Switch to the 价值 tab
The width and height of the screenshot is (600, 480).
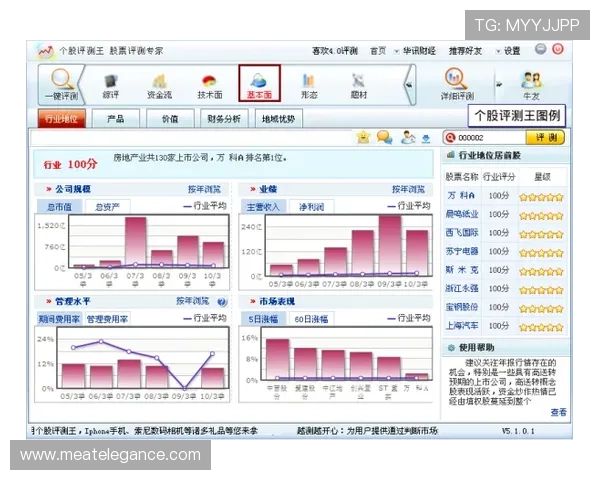[x=170, y=119]
